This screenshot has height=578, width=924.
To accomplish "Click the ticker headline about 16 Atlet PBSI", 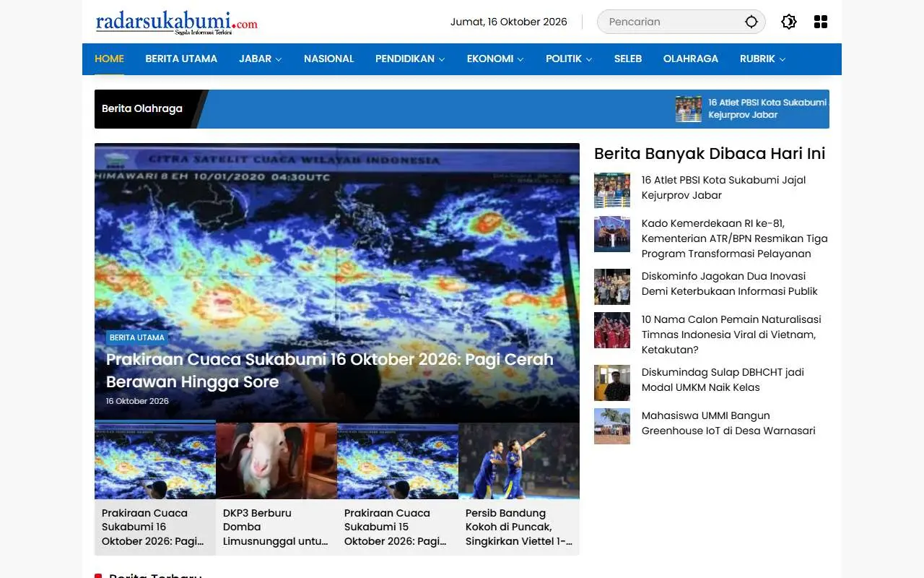I will click(x=767, y=108).
